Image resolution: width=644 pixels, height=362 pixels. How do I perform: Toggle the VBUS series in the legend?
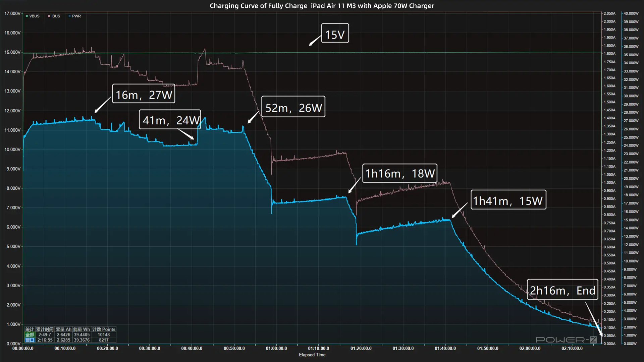tap(33, 16)
